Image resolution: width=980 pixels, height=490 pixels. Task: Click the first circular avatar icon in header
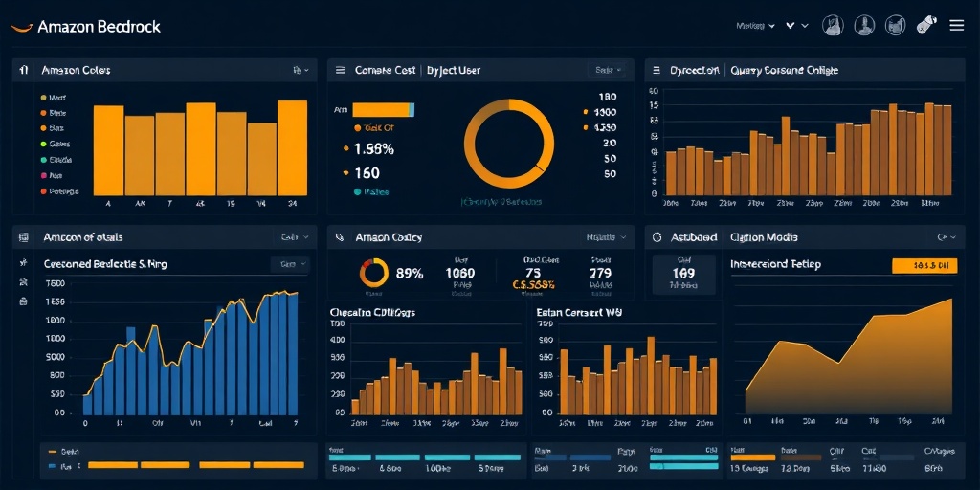pyautogui.click(x=833, y=25)
